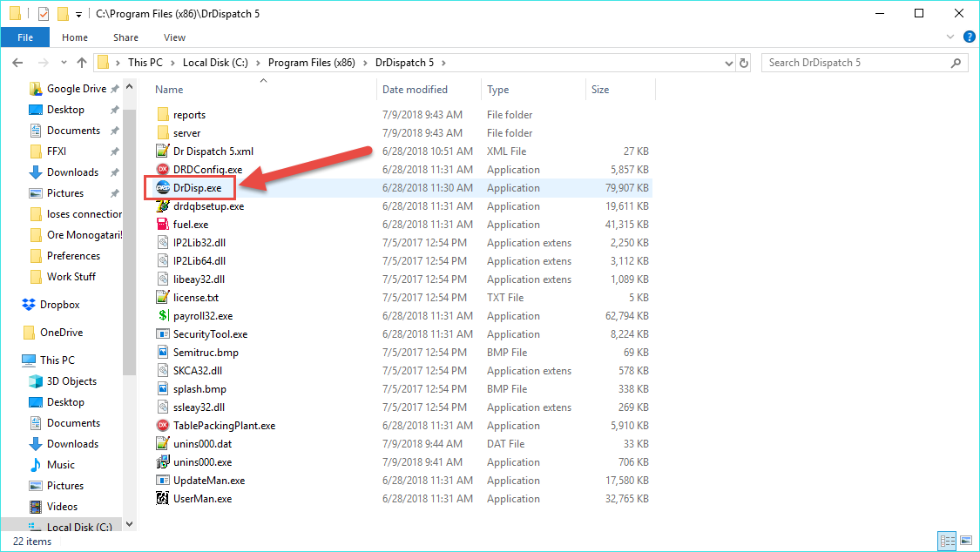Select the SKCA32.dll file name
980x552 pixels.
tap(198, 370)
